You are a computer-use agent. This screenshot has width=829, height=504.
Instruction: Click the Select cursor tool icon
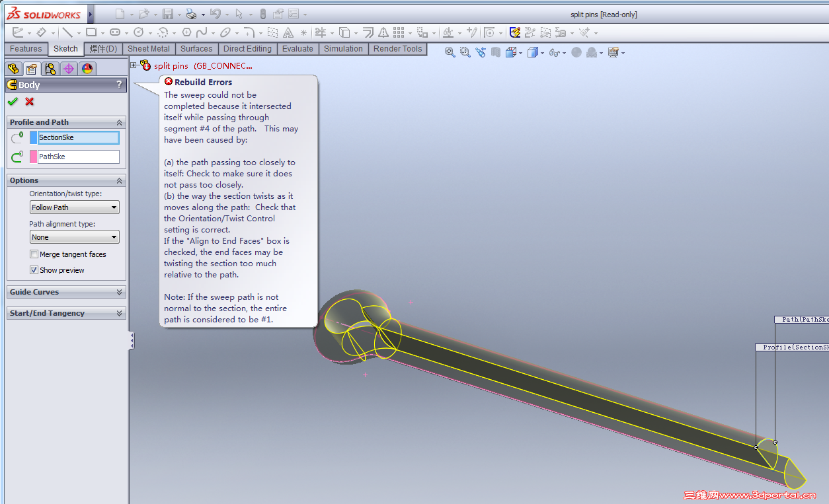[239, 14]
